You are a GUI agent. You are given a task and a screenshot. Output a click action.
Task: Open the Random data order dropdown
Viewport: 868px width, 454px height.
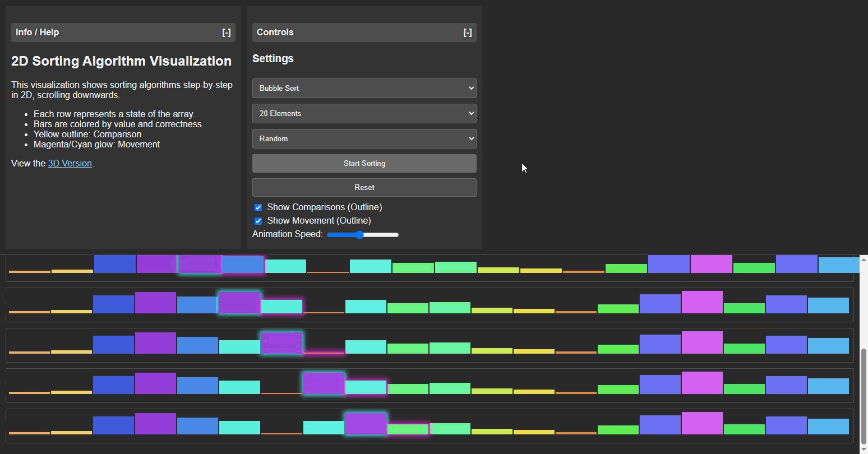(x=364, y=138)
